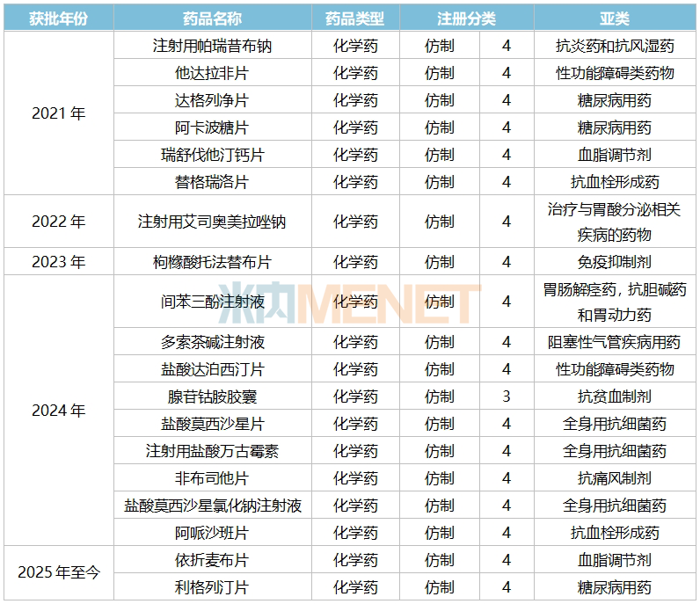700x604 pixels.
Task: Click number 4 in 利格列汀片 row
Action: [507, 587]
